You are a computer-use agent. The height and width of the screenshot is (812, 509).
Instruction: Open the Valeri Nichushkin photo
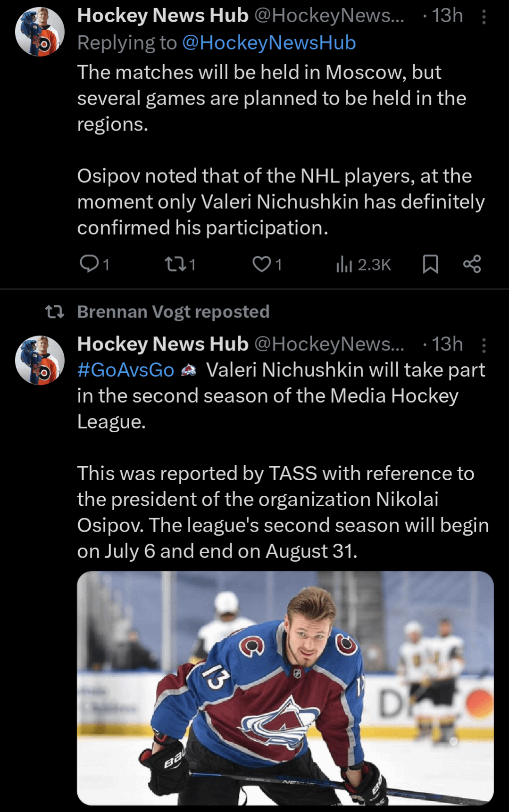click(285, 688)
